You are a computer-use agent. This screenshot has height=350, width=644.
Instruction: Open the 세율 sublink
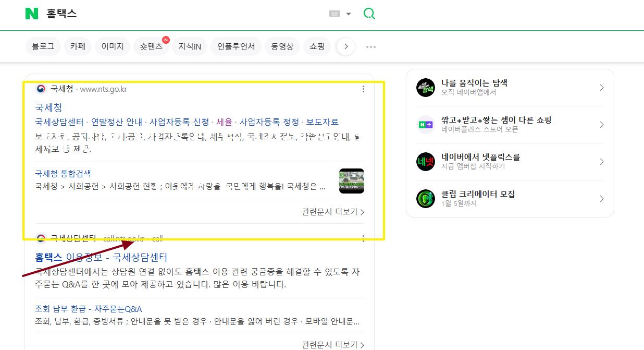224,122
